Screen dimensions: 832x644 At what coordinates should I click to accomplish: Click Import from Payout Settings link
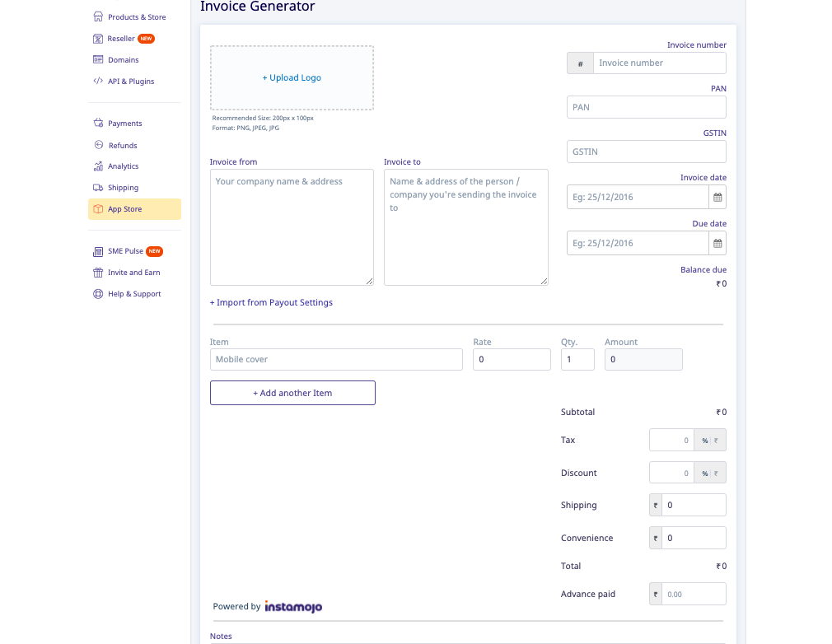point(271,302)
